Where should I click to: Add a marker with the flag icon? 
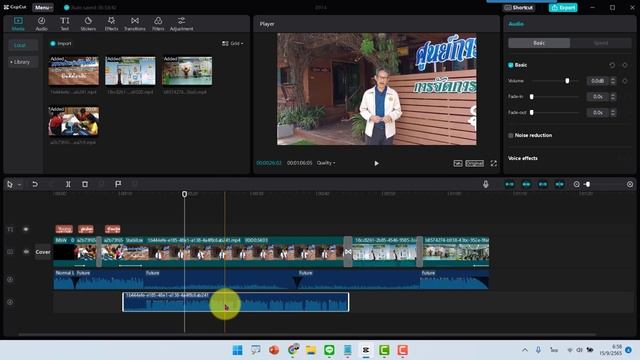point(118,184)
